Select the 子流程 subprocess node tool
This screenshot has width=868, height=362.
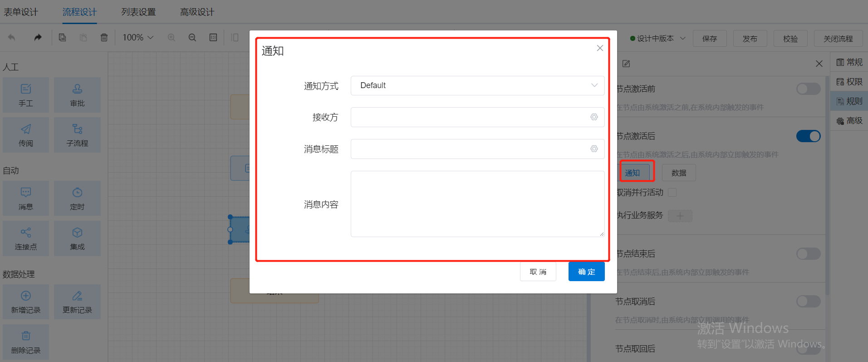[78, 135]
